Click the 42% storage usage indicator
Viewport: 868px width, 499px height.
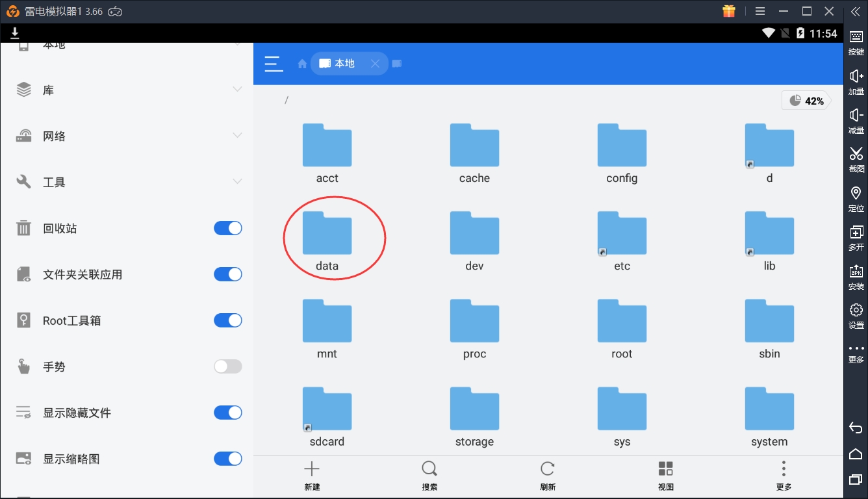coord(806,101)
